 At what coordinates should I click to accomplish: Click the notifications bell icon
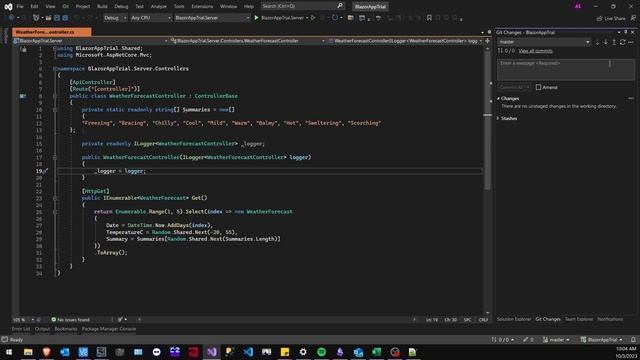[633, 340]
